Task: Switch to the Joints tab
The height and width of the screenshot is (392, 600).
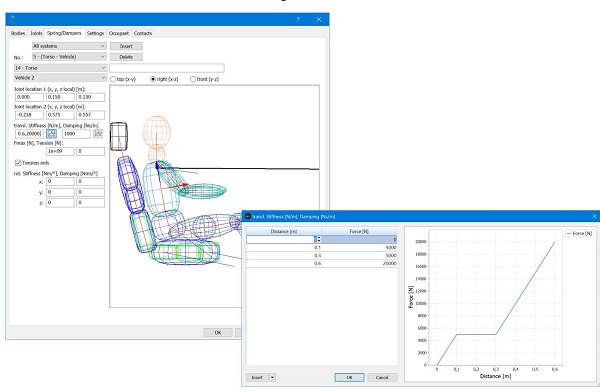Action: pyautogui.click(x=36, y=33)
